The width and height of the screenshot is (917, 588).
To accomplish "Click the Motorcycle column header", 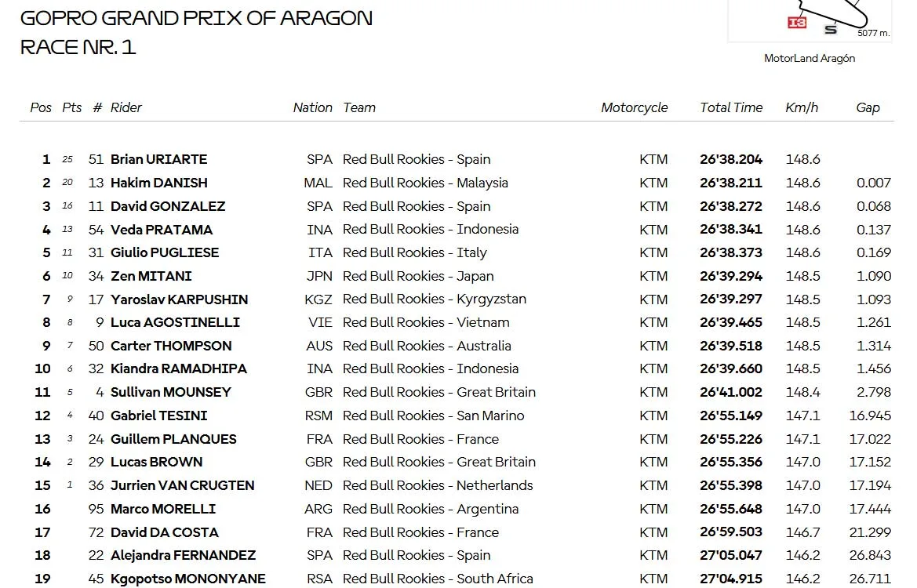I will (635, 107).
